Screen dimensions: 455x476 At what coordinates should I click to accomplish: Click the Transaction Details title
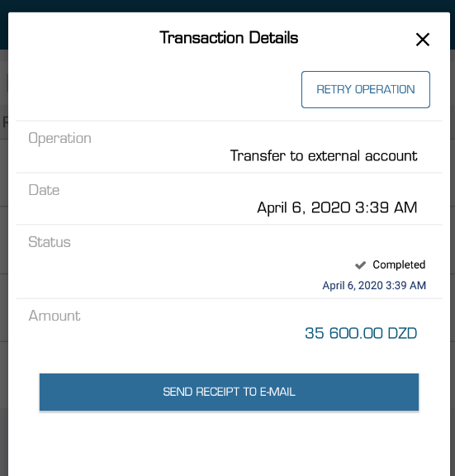click(x=229, y=38)
